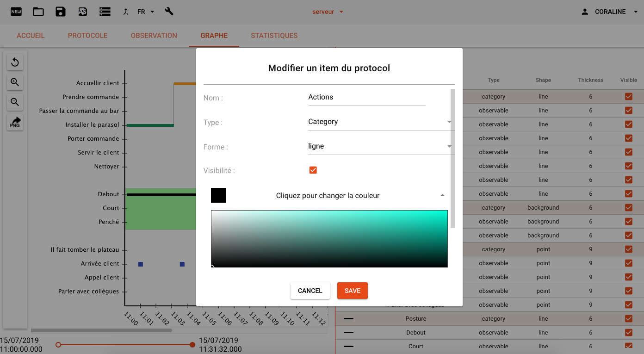Select the zoom out magnifier tool
The height and width of the screenshot is (354, 644).
pyautogui.click(x=14, y=102)
